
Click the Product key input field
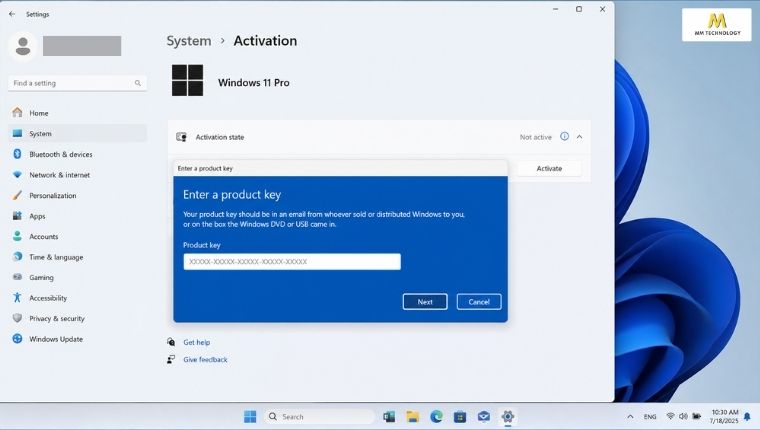click(292, 261)
